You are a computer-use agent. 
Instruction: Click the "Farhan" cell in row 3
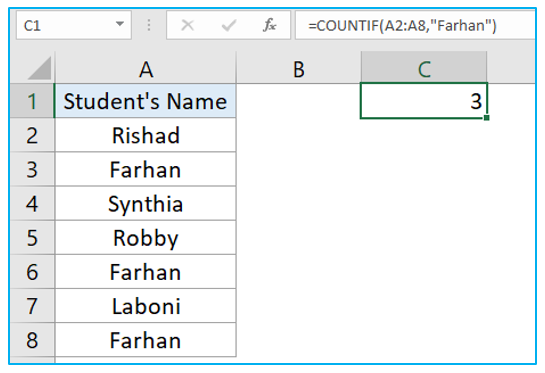145,169
